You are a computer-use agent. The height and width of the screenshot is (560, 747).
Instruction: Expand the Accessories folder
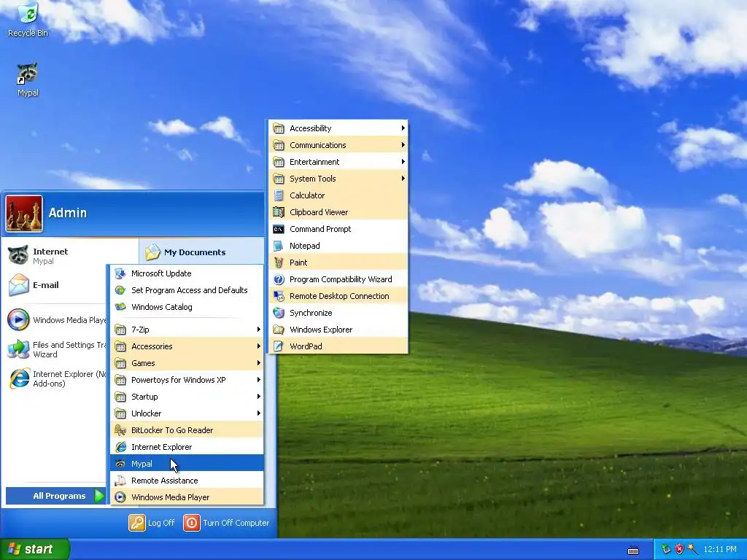(x=187, y=346)
